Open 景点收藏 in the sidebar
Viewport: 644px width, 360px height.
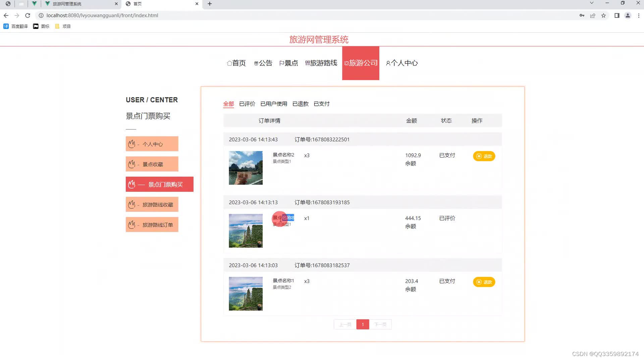coord(152,164)
